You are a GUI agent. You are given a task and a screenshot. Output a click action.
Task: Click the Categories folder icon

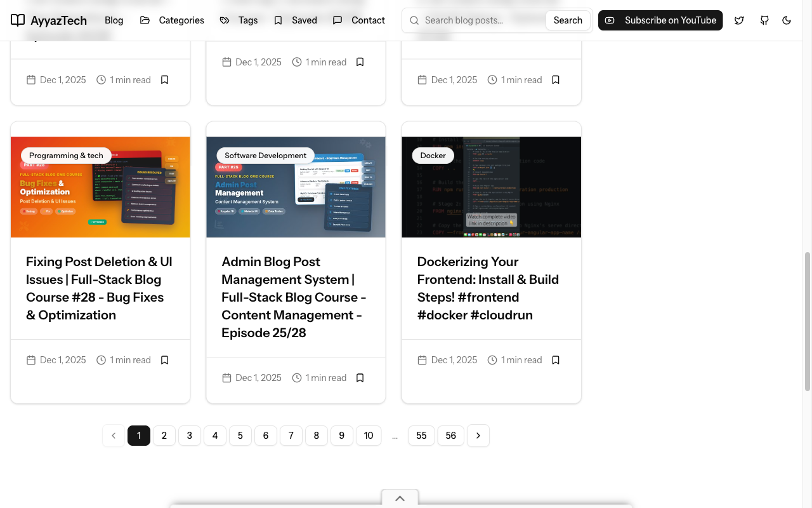pos(145,20)
